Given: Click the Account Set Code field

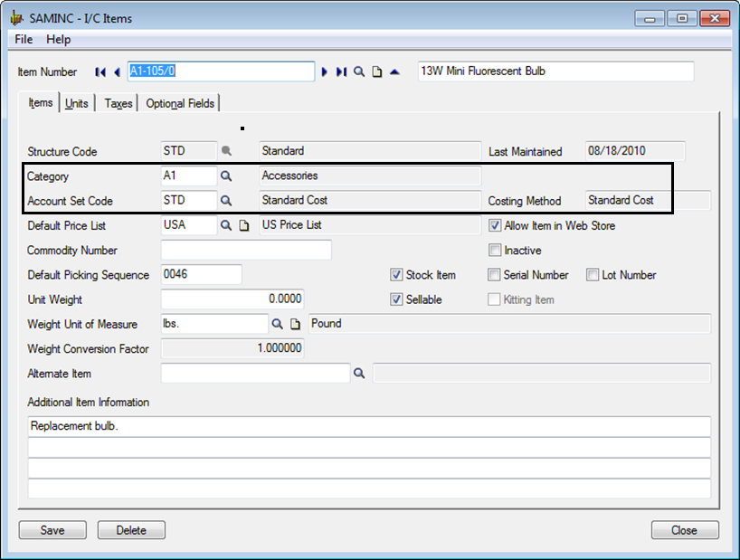Looking at the screenshot, I should [189, 201].
